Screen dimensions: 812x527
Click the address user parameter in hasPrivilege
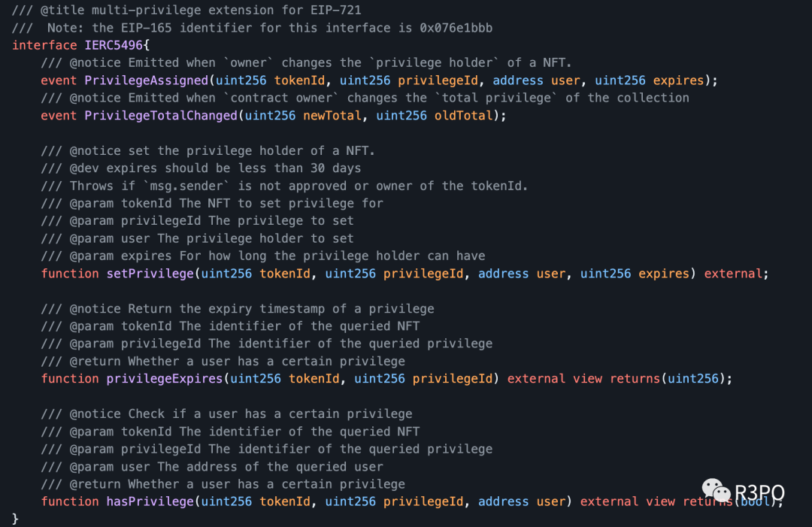[x=522, y=501]
